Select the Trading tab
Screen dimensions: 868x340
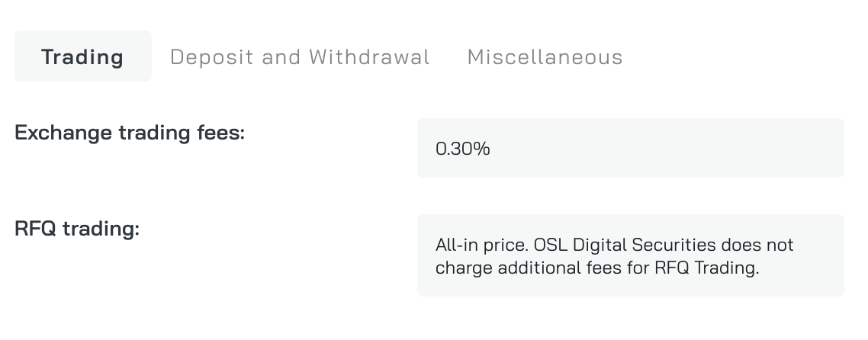click(x=82, y=56)
